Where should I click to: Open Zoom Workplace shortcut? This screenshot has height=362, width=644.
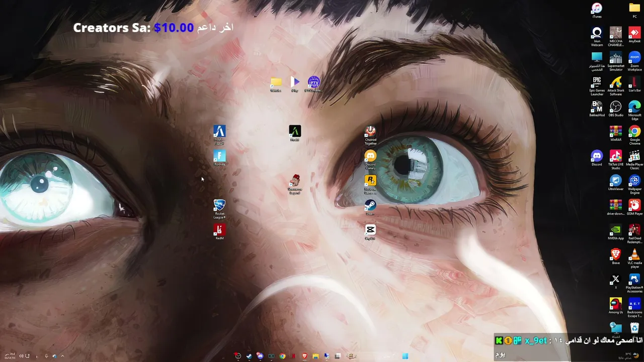point(634,62)
